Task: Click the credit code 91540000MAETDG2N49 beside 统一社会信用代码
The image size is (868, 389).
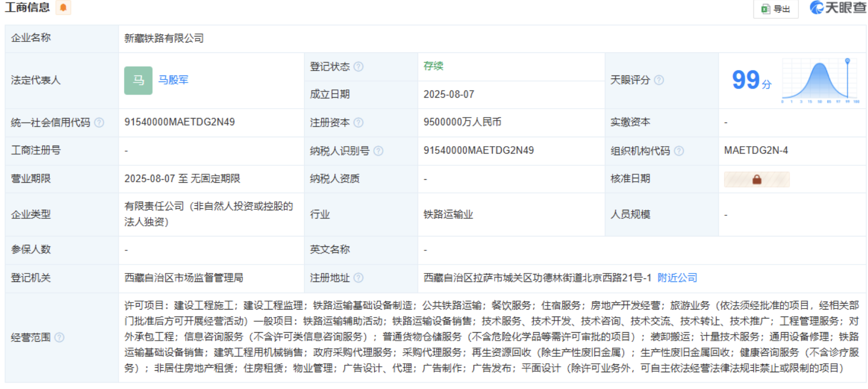Action: [179, 122]
